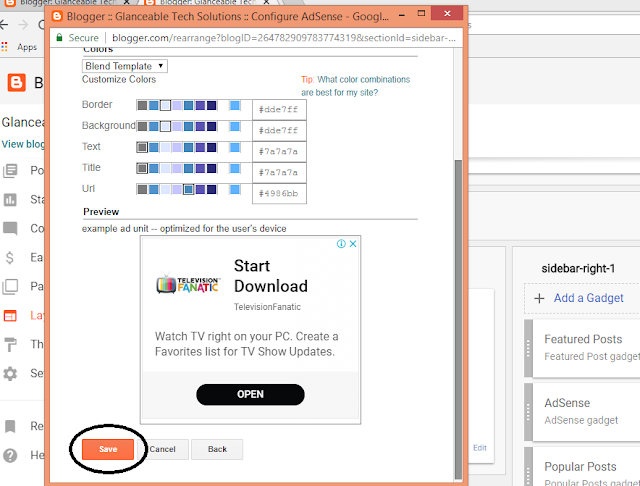The height and width of the screenshot is (486, 640).
Task: Edit the Url hex color field
Action: [279, 193]
